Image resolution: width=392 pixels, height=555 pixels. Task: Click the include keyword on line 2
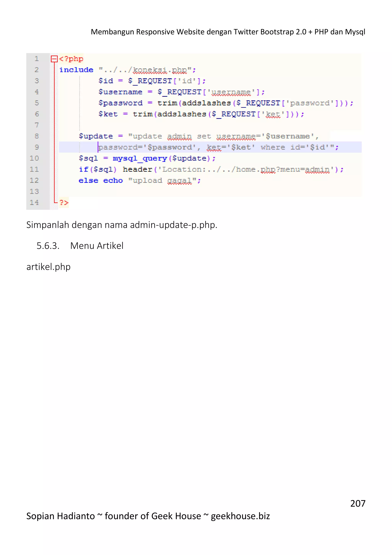coord(76,70)
